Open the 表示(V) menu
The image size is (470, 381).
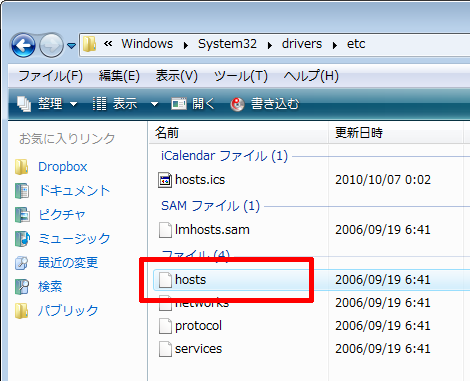coord(177,76)
